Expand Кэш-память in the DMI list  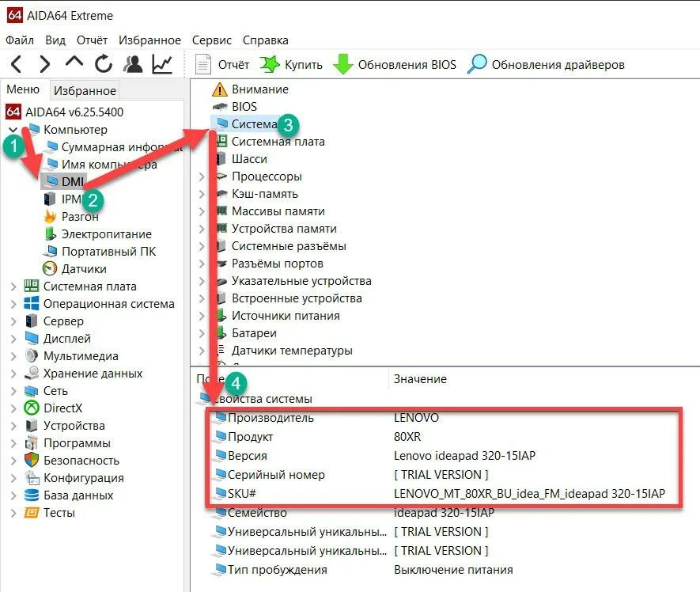(x=202, y=194)
